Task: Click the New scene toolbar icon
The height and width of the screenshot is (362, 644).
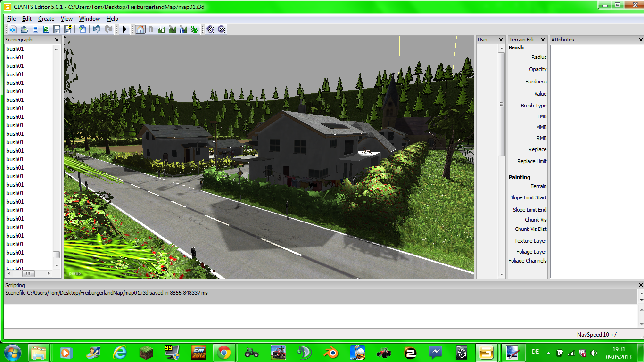Action: coord(13,29)
